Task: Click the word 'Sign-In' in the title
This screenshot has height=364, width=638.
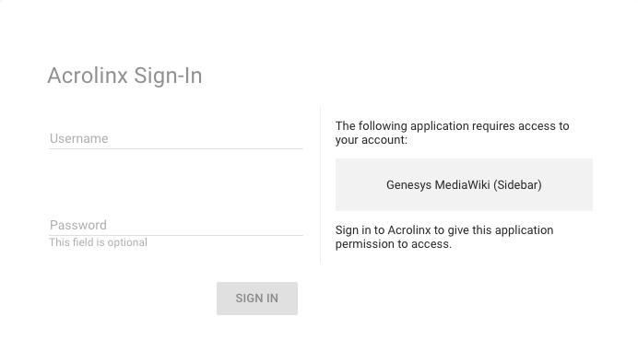Action: point(168,76)
